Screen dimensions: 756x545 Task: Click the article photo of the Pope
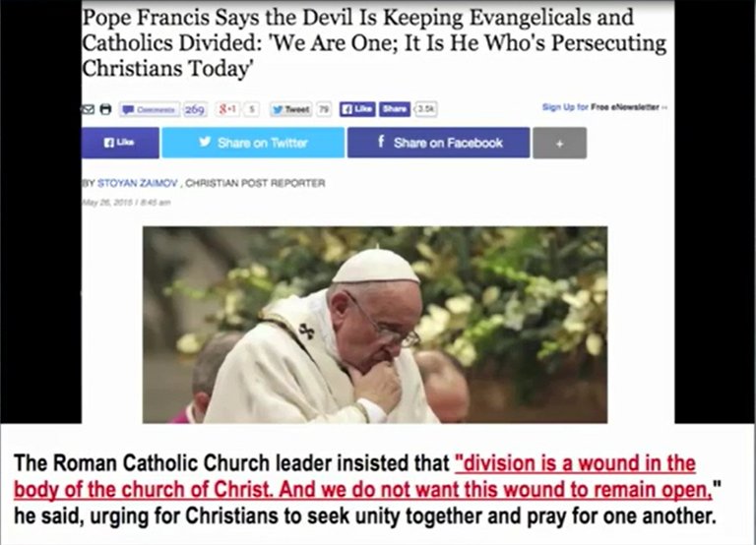pyautogui.click(x=375, y=325)
